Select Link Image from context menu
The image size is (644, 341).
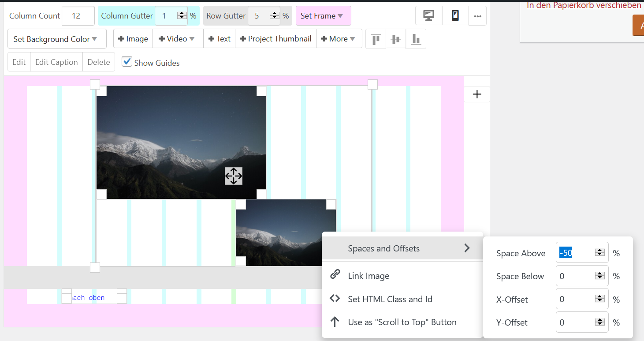(369, 276)
